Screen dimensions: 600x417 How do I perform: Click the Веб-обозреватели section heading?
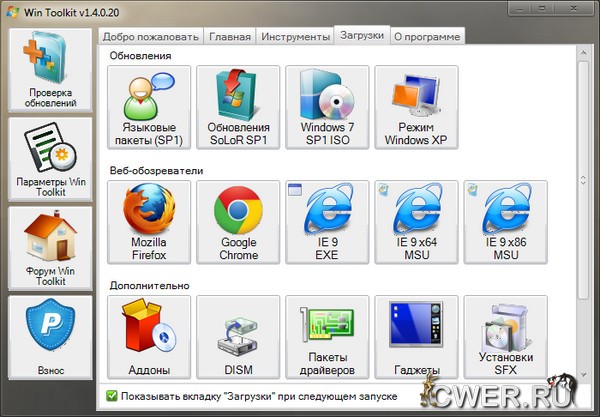click(x=156, y=171)
